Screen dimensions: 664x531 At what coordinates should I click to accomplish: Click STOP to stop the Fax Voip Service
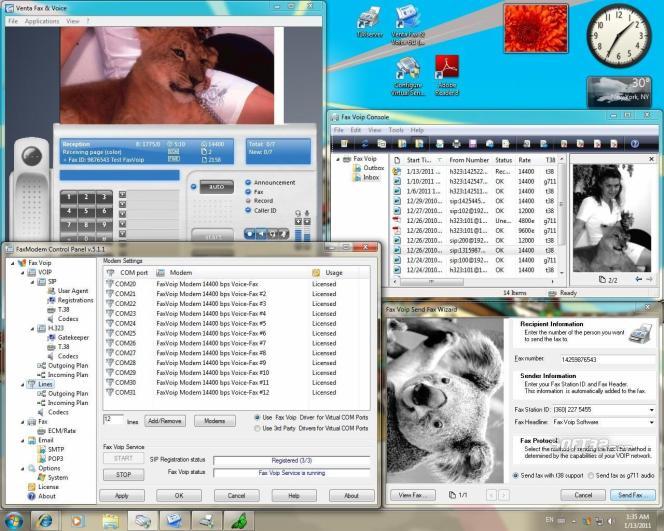[x=124, y=475]
